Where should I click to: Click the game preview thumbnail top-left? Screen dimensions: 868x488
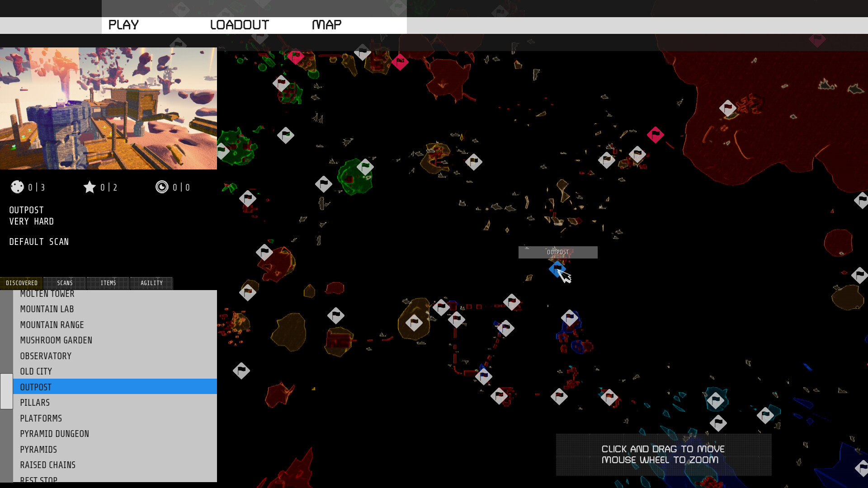[x=108, y=108]
